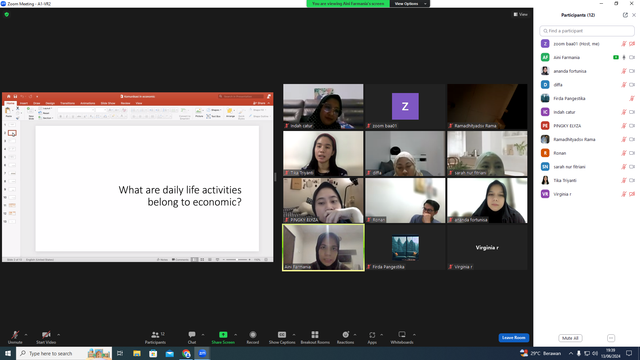Click the zoom baa01 purple Z tile
This screenshot has width=640, height=360.
[x=405, y=107]
